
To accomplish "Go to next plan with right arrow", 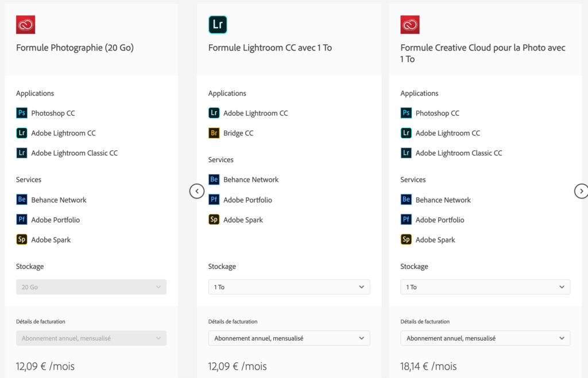I will click(581, 191).
